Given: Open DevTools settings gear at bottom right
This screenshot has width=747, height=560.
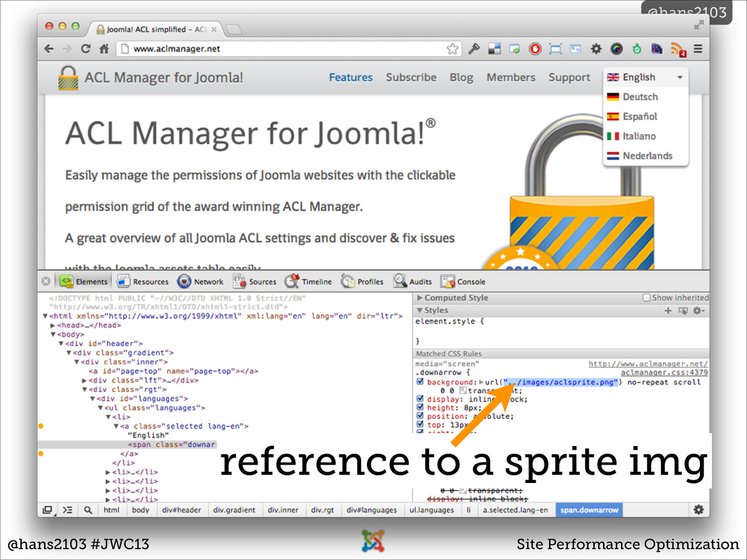Looking at the screenshot, I should (698, 510).
